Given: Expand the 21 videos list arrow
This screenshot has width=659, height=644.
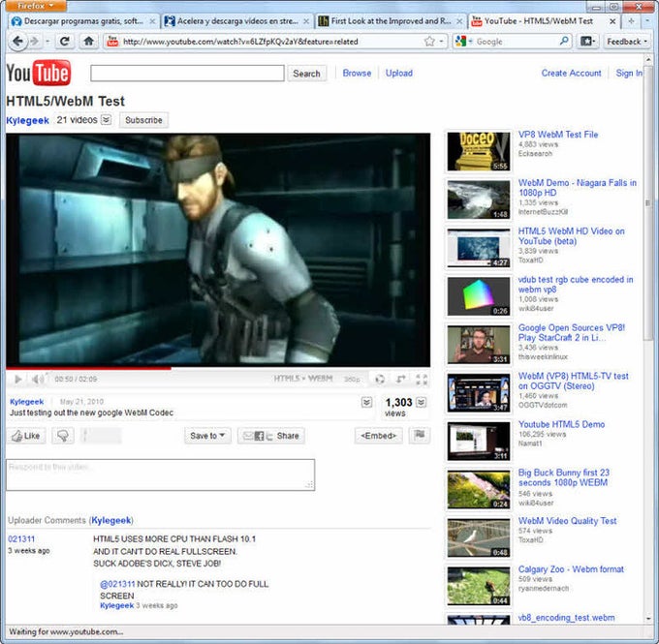Looking at the screenshot, I should 107,120.
